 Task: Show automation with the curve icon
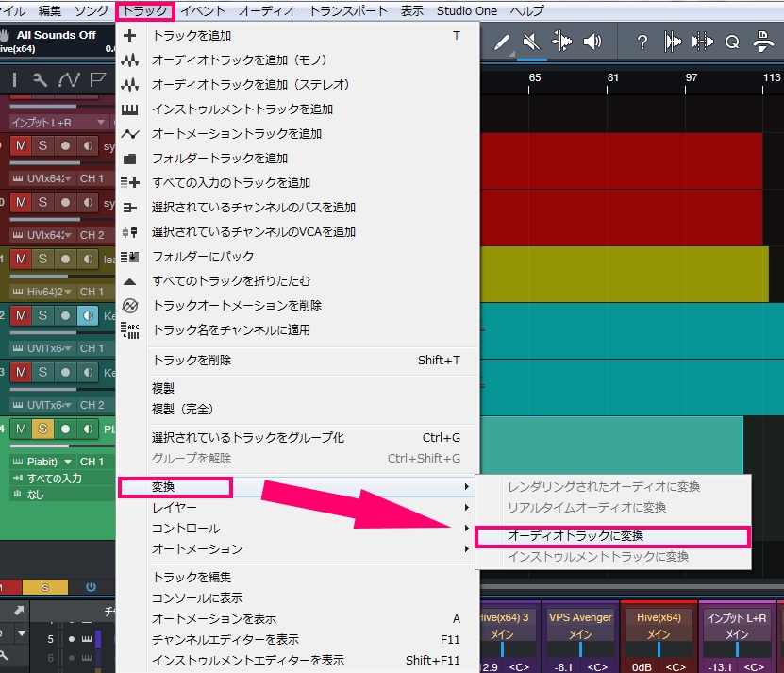pyautogui.click(x=69, y=79)
